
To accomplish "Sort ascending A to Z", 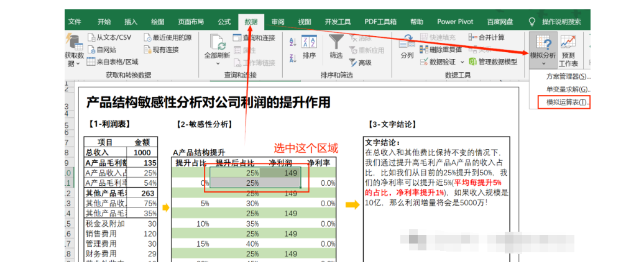I will [x=293, y=42].
